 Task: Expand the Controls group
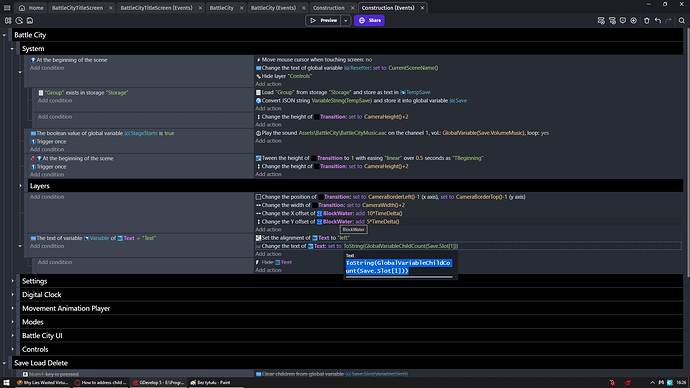click(x=12, y=349)
